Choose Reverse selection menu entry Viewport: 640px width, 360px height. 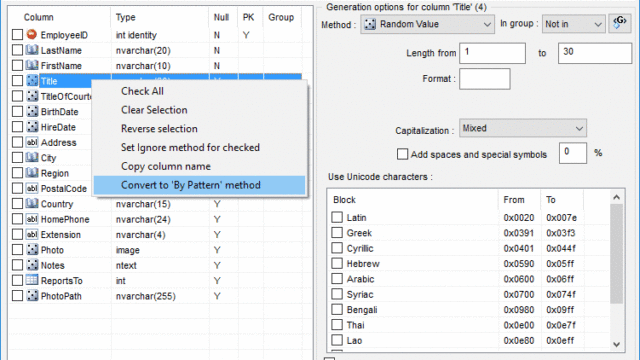tap(199, 129)
